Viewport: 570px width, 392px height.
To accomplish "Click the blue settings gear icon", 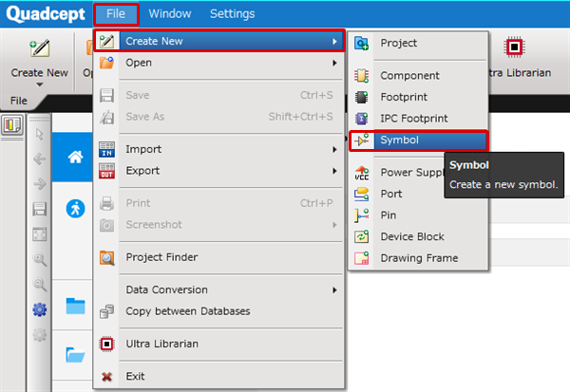I will (x=39, y=309).
